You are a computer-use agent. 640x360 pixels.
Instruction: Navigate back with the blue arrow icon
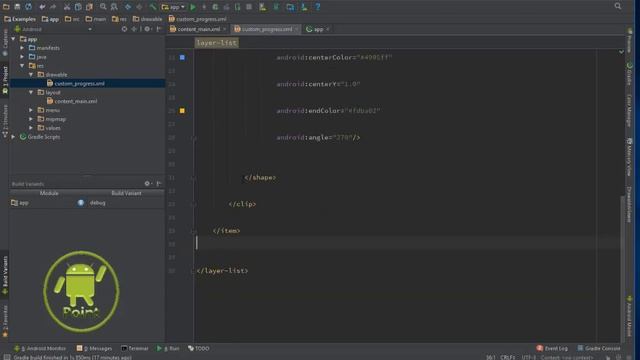click(x=128, y=7)
